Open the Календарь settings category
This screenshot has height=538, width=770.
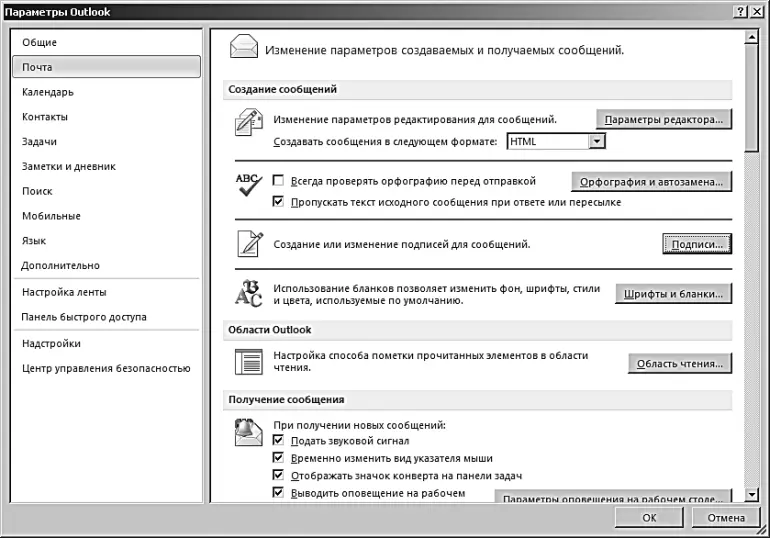[106, 92]
